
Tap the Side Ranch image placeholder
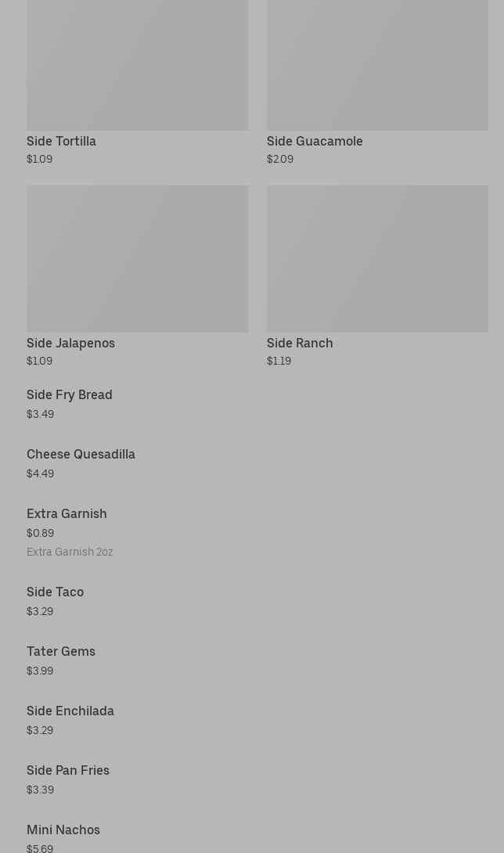click(377, 258)
